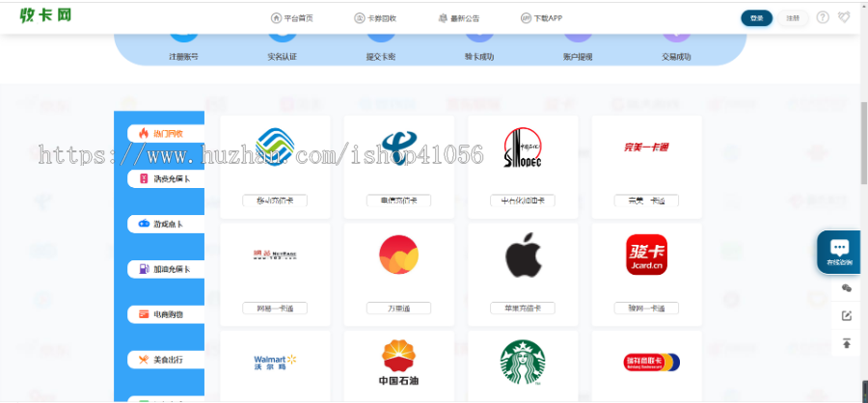This screenshot has height=403, width=868.
Task: Open the 在线咨询 chat widget
Action: coord(839,253)
